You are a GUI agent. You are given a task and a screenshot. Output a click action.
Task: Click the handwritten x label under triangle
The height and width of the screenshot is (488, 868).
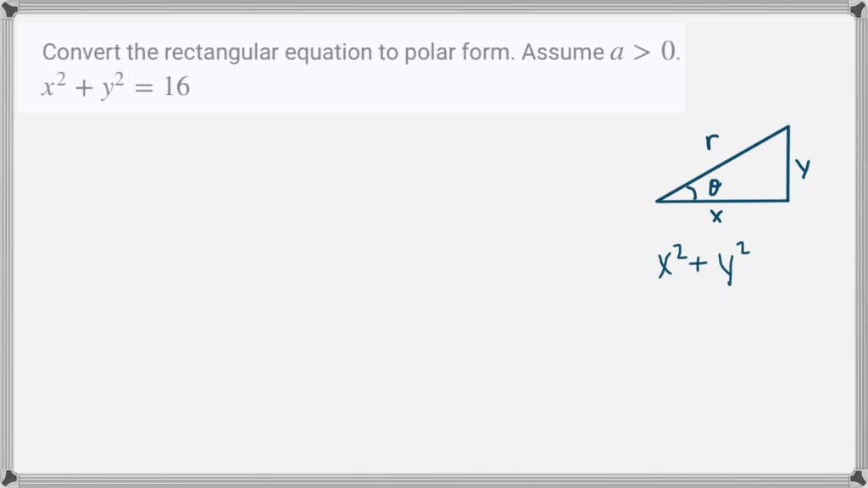[716, 217]
